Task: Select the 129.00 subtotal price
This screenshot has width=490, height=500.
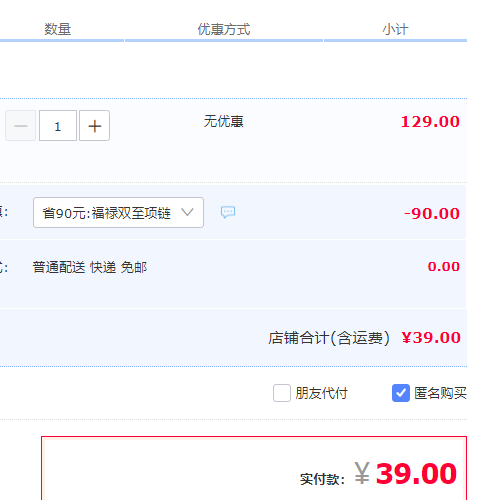Action: [x=430, y=122]
